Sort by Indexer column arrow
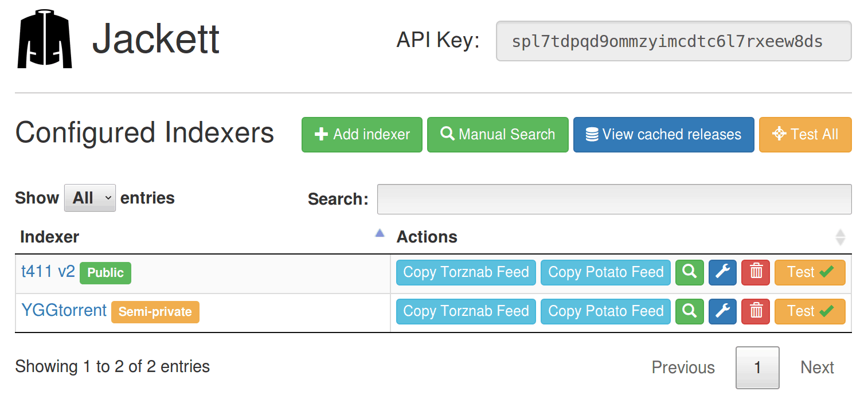868x399 pixels. point(379,233)
